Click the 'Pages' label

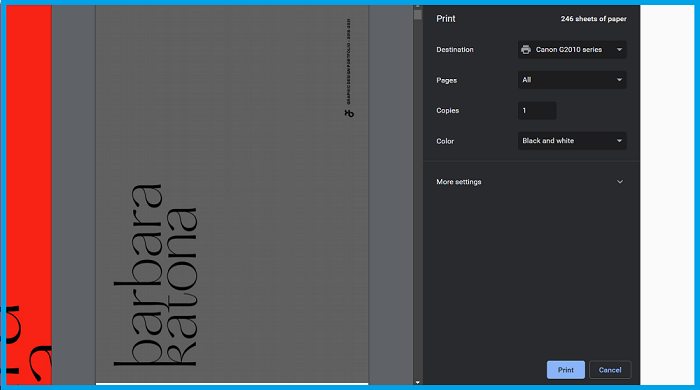click(446, 80)
